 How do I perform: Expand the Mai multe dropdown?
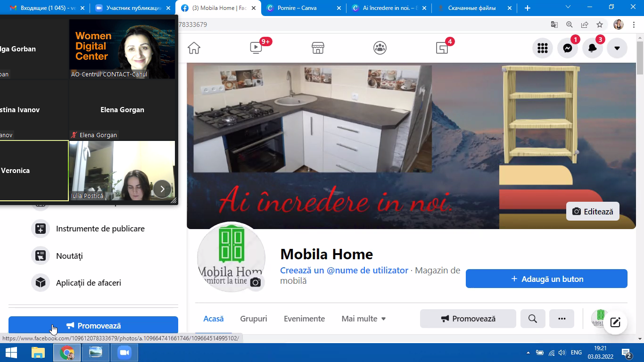point(363,319)
